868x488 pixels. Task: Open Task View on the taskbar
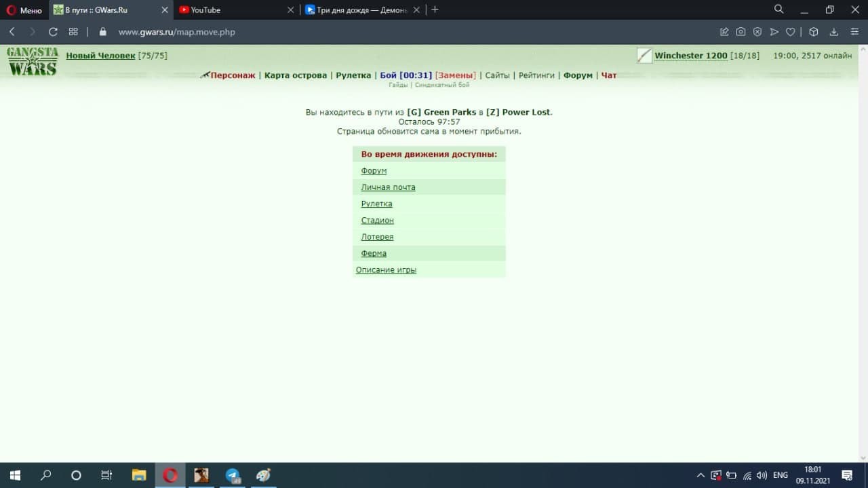[x=106, y=475]
